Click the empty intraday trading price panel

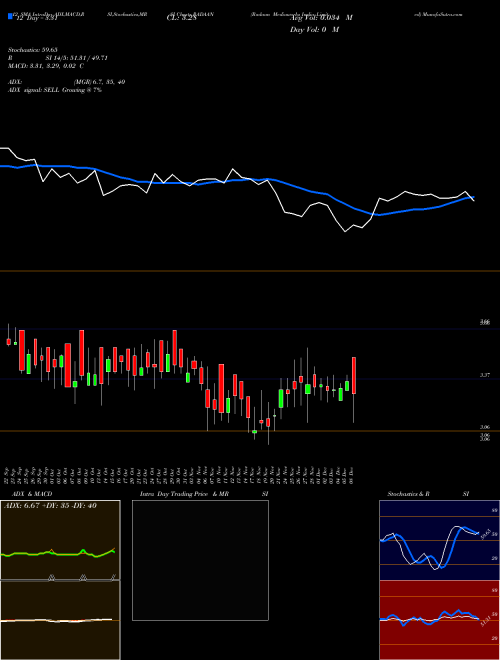click(200, 560)
